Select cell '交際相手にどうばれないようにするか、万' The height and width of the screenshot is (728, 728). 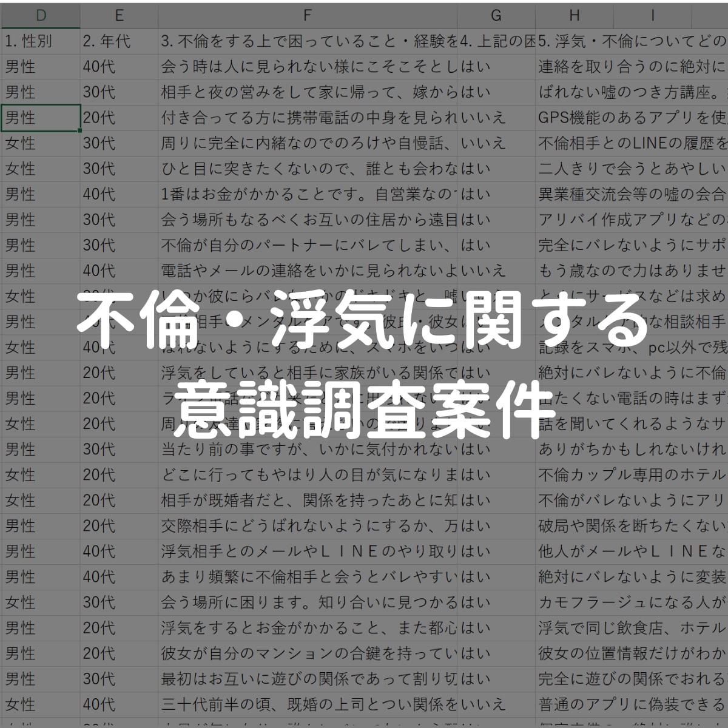point(308,525)
